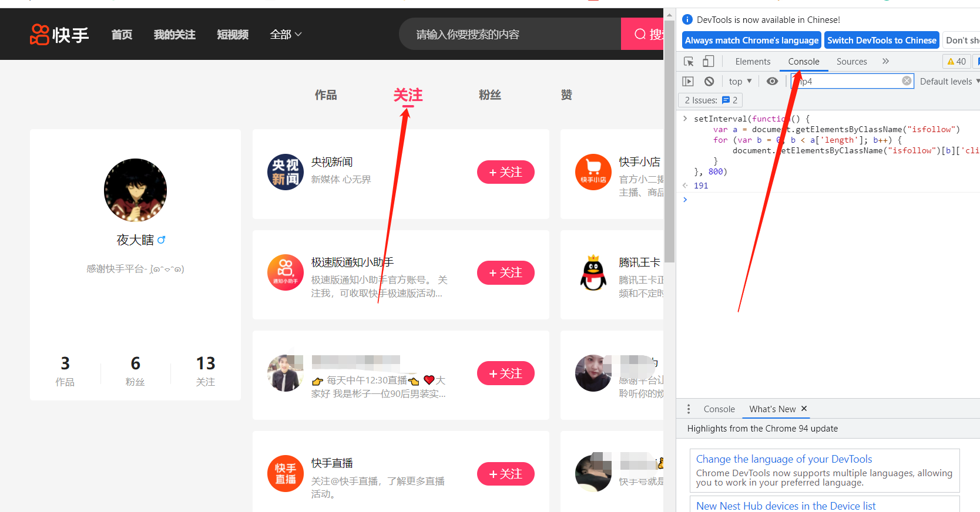
Task: Show more DevTools tabs via chevron
Action: coord(885,62)
